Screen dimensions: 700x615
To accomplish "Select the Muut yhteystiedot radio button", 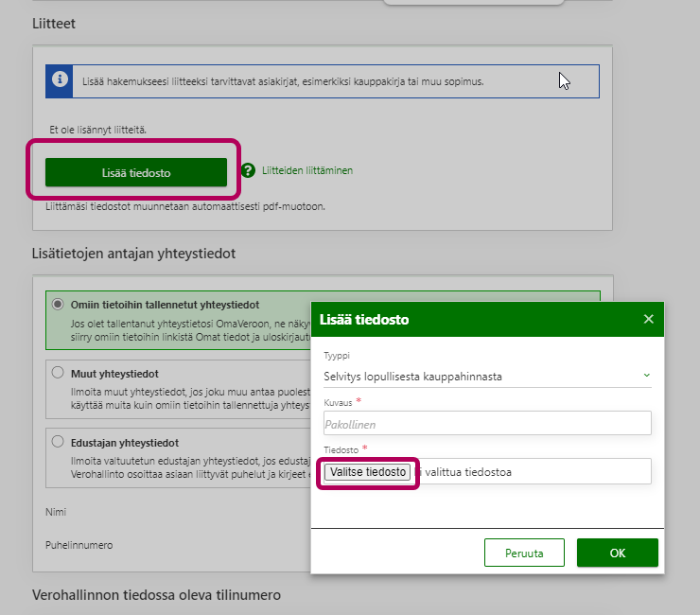I will pos(58,373).
